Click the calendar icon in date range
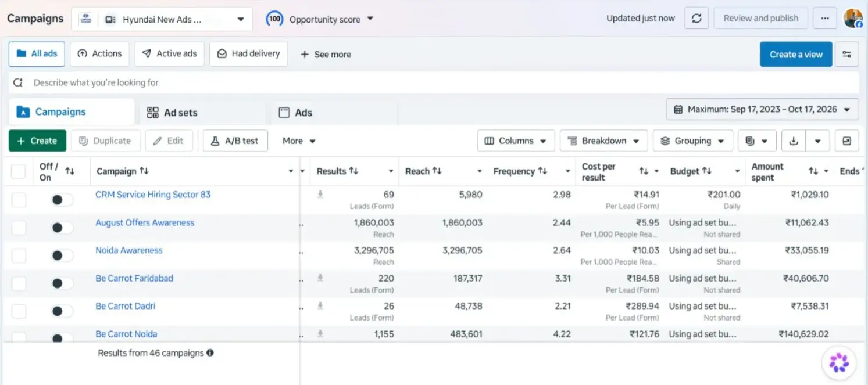Viewport: 868px width, 385px height. 678,109
